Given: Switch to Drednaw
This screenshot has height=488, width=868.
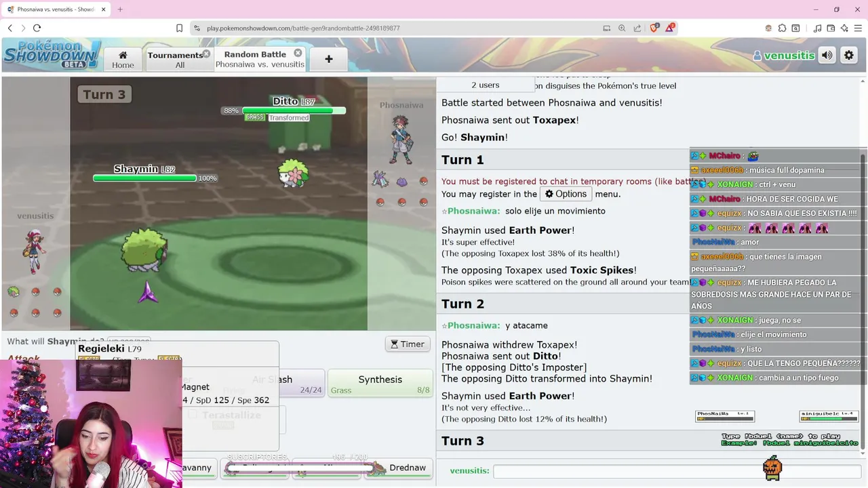Looking at the screenshot, I should tap(400, 468).
